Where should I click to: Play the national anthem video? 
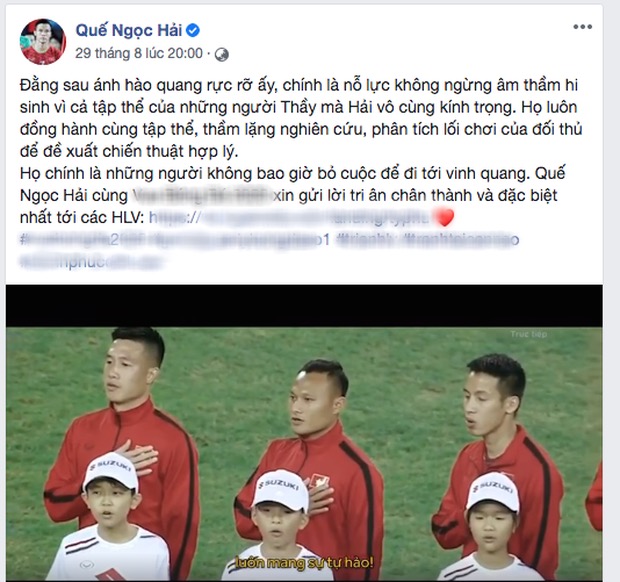click(304, 433)
